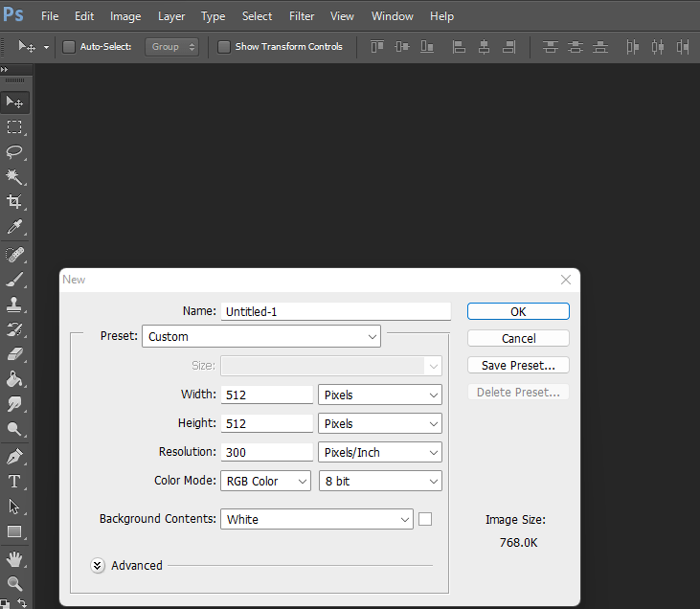Select the Dodge tool
700x609 pixels.
tap(14, 430)
